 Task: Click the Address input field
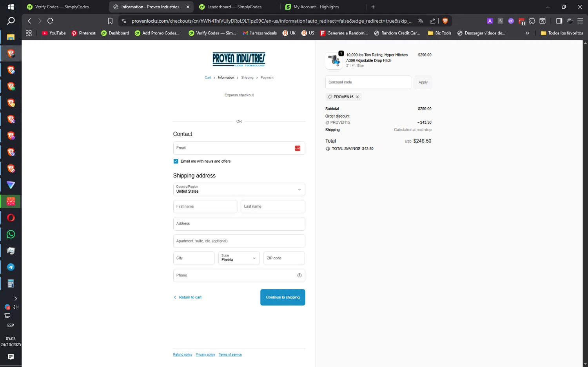pos(239,224)
